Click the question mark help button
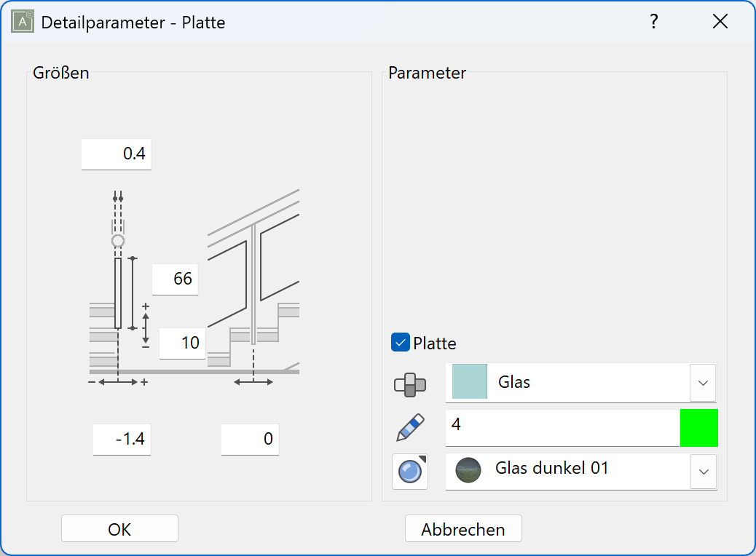This screenshot has height=556, width=756. [654, 22]
